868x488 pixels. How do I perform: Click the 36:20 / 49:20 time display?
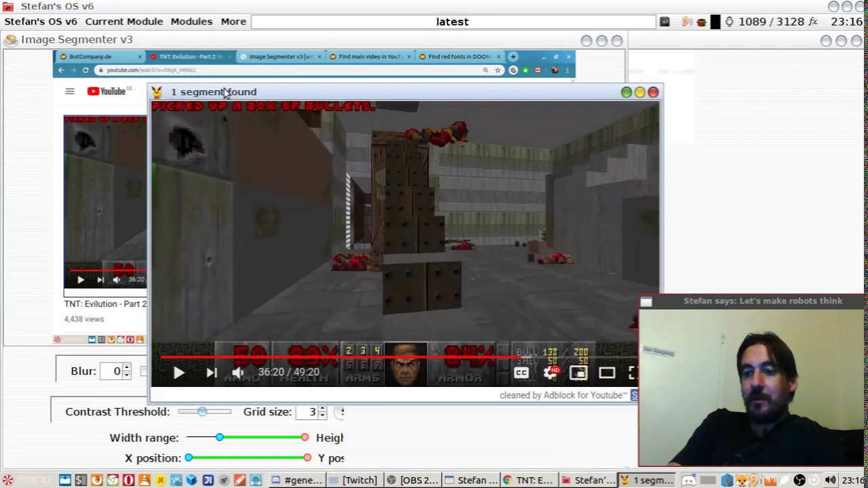(x=288, y=372)
